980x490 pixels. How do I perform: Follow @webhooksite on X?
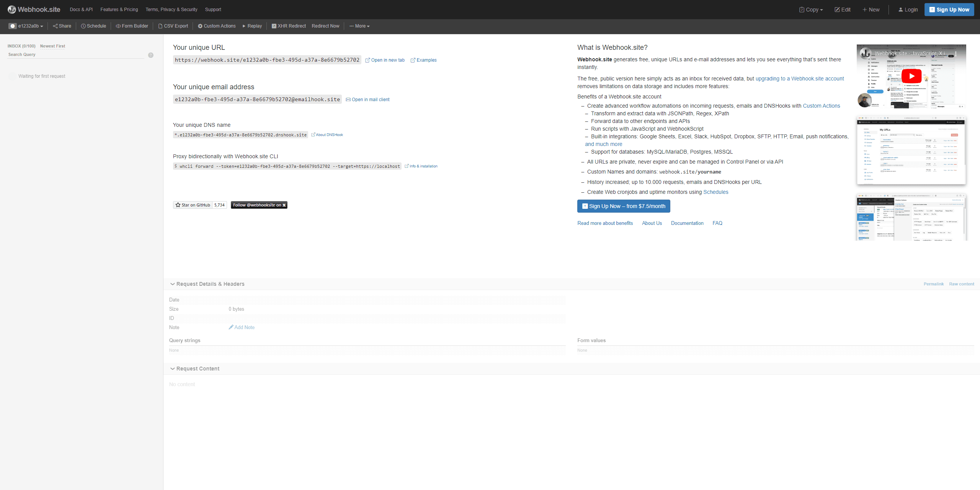pos(259,205)
